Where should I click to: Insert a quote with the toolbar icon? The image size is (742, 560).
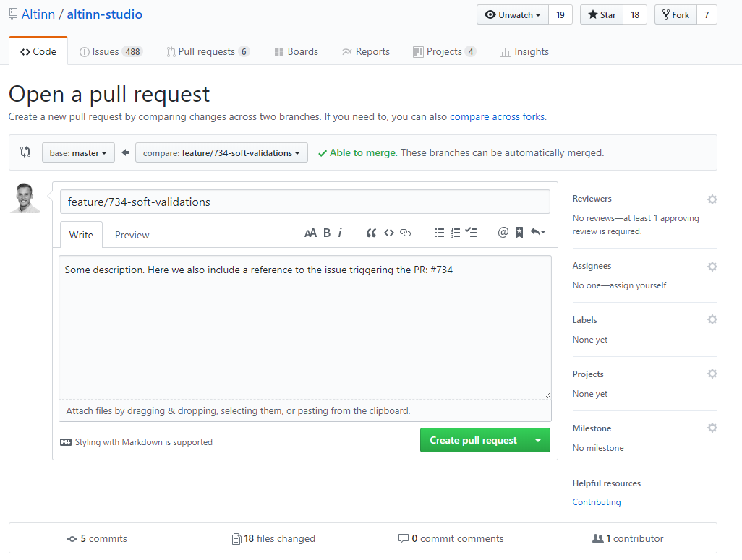[371, 233]
